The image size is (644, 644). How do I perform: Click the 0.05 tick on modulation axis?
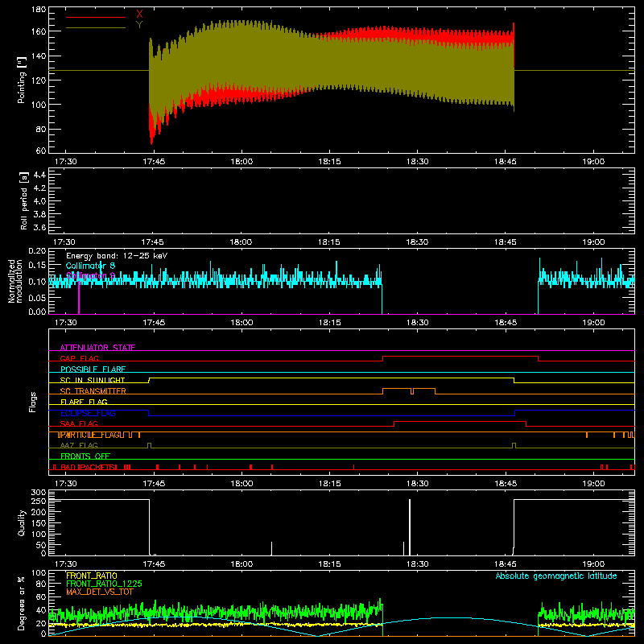point(37,297)
